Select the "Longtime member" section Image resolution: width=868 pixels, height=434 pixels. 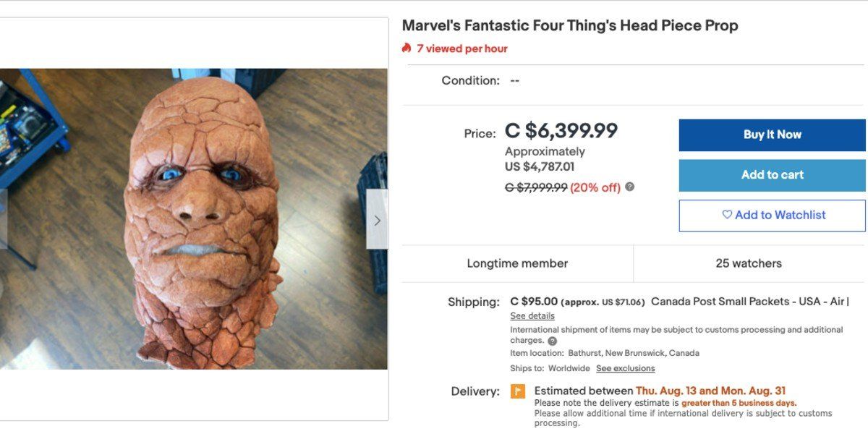pos(518,263)
